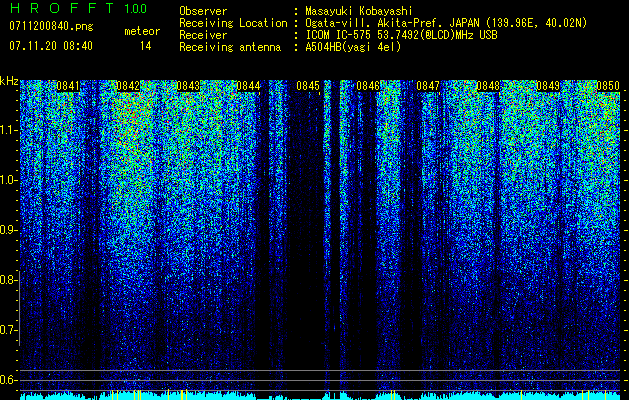Image resolution: width=629 pixels, height=400 pixels.
Task: Click the 0.9 kHz axis label
Action: click(x=8, y=230)
